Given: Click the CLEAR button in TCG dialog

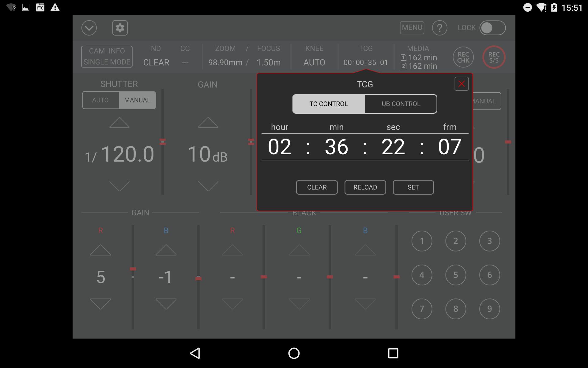Looking at the screenshot, I should [x=317, y=187].
